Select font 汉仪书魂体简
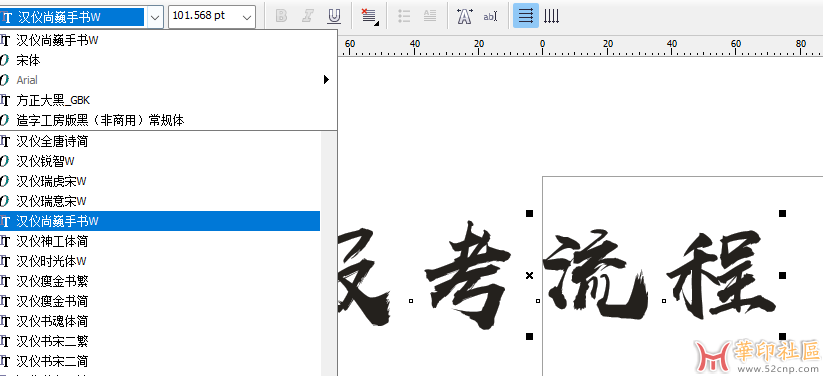The height and width of the screenshot is (376, 823). click(x=160, y=321)
